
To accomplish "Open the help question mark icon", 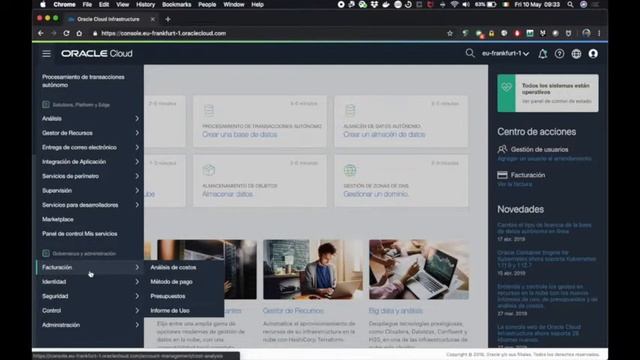I will pos(559,53).
